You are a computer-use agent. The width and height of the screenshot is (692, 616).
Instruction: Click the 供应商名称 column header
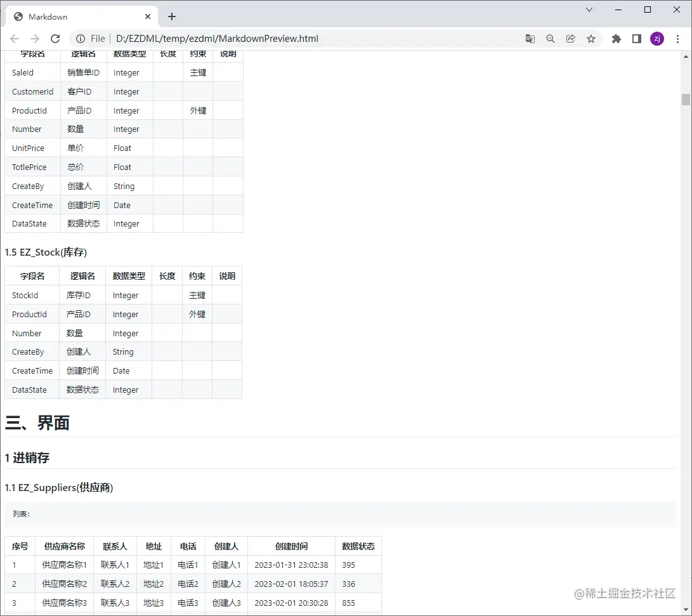click(x=65, y=546)
